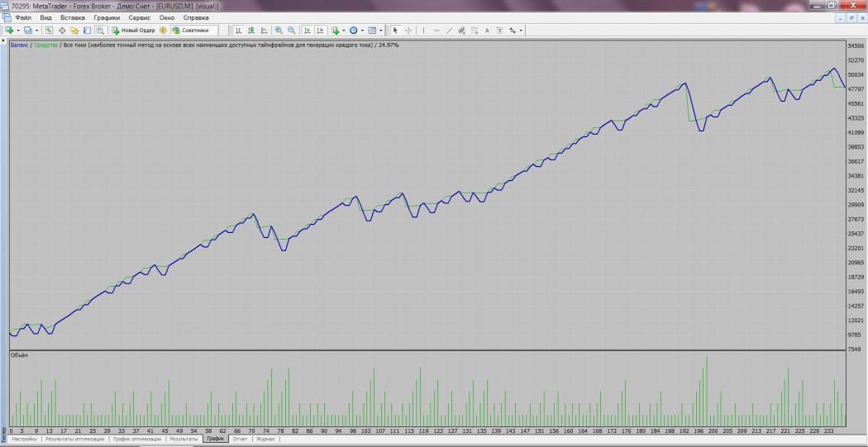Open the chart Periods clock icon
The width and height of the screenshot is (868, 447).
[354, 30]
